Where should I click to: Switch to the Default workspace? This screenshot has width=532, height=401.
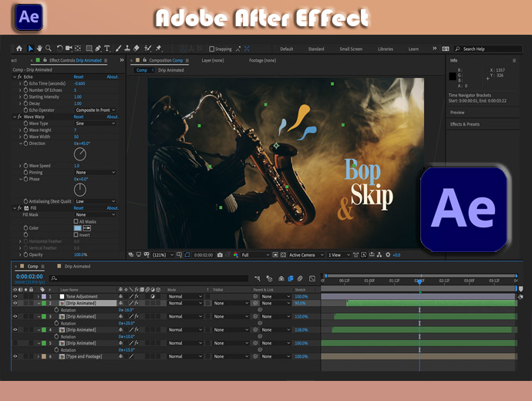[x=286, y=49]
